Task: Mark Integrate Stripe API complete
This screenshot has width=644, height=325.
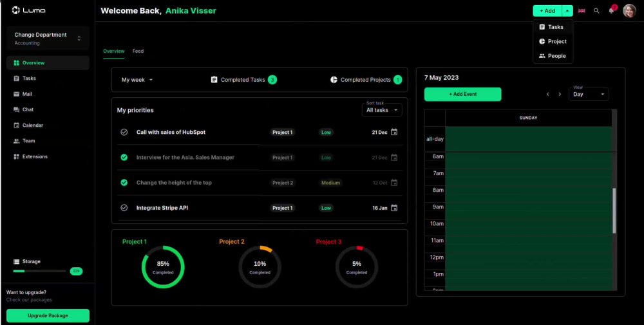Action: pyautogui.click(x=124, y=208)
